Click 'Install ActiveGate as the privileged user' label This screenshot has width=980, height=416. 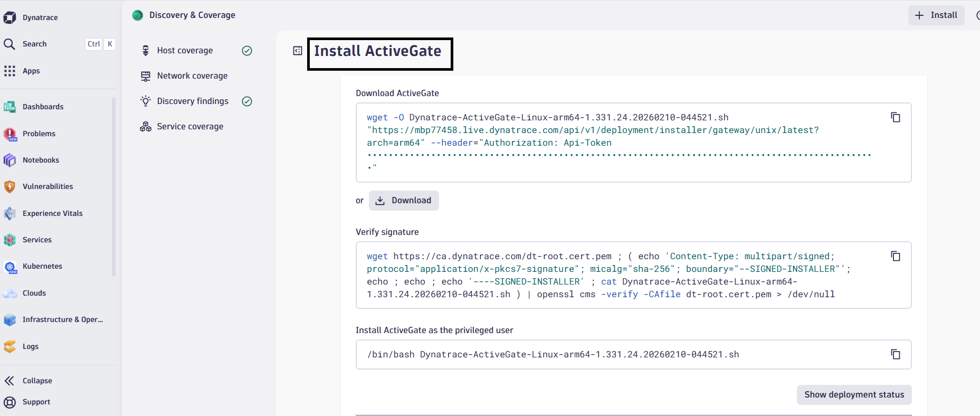point(434,330)
